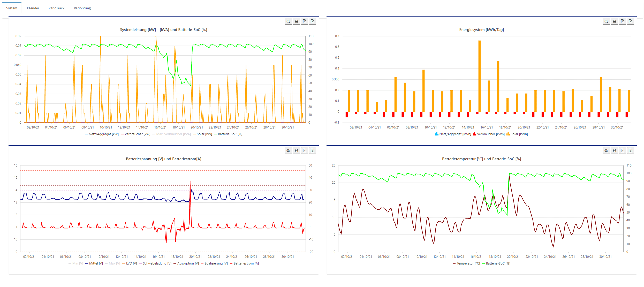Export Energiesystem chart as PDF

click(x=623, y=21)
